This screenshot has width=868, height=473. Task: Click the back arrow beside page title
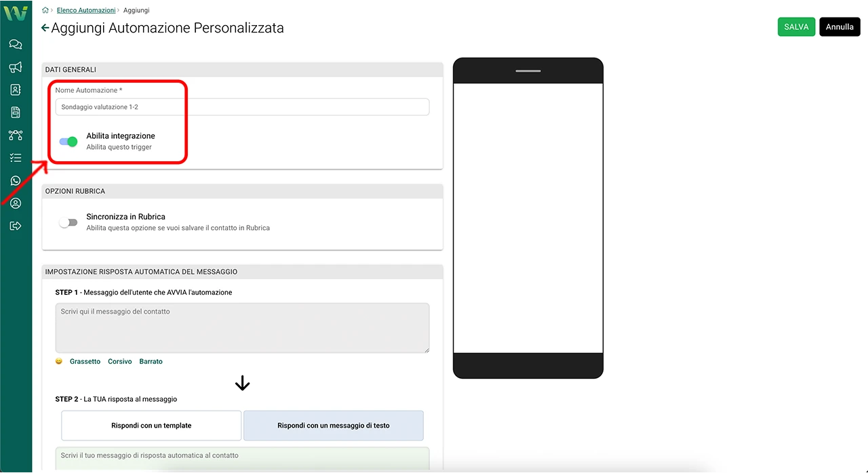[x=45, y=28]
